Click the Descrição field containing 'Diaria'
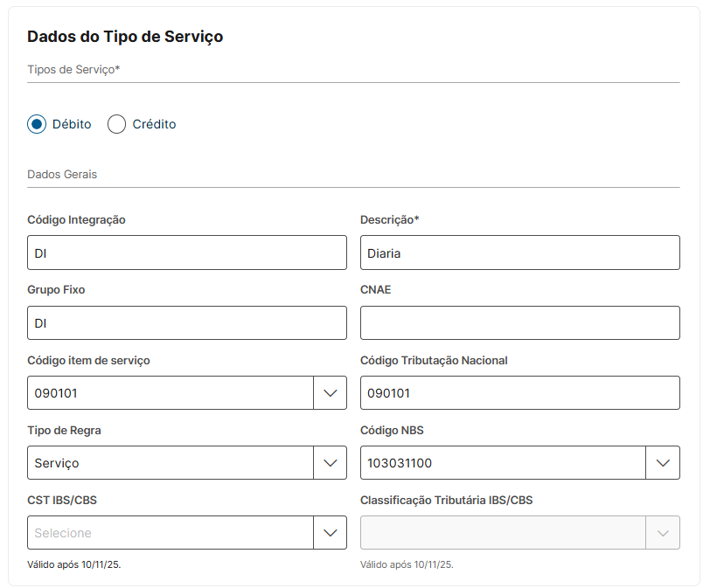703x588 pixels. click(x=519, y=253)
